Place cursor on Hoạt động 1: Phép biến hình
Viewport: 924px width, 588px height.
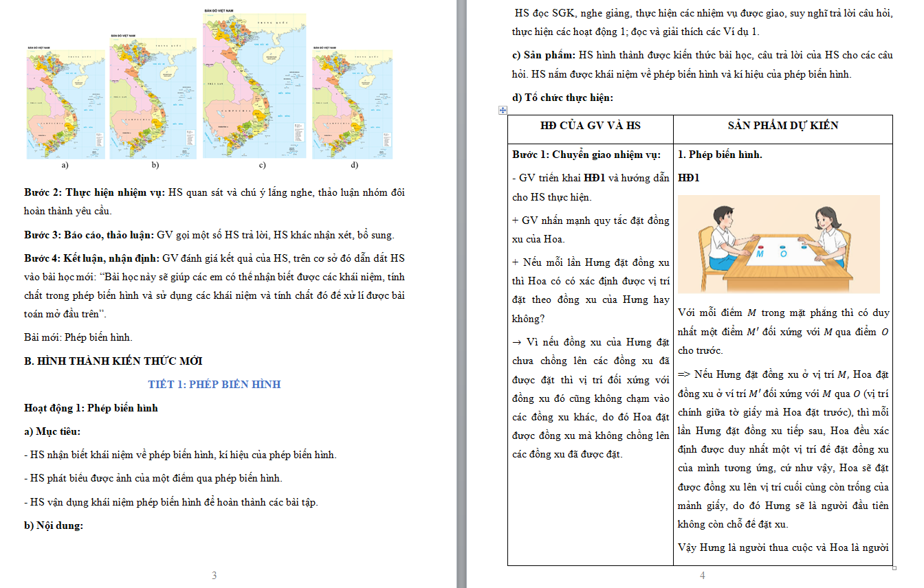pyautogui.click(x=91, y=408)
